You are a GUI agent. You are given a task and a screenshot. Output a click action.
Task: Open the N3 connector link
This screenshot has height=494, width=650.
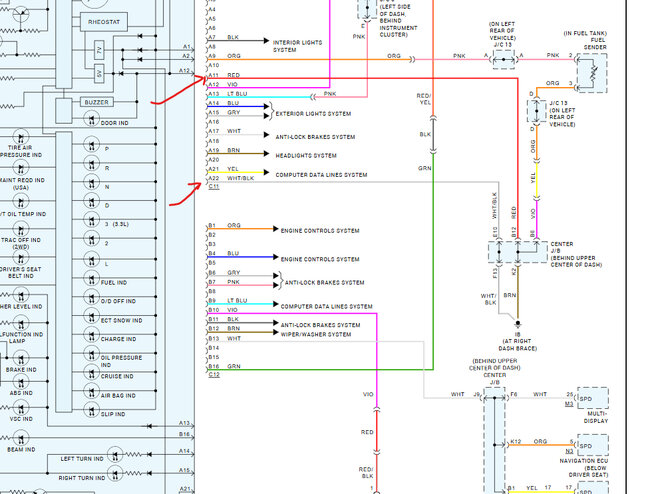click(569, 451)
